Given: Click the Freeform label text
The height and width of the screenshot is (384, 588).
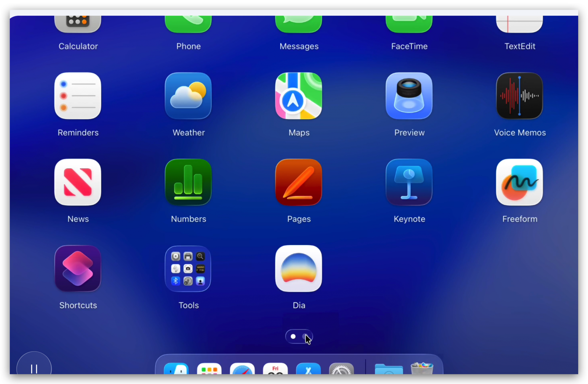Looking at the screenshot, I should pos(520,219).
